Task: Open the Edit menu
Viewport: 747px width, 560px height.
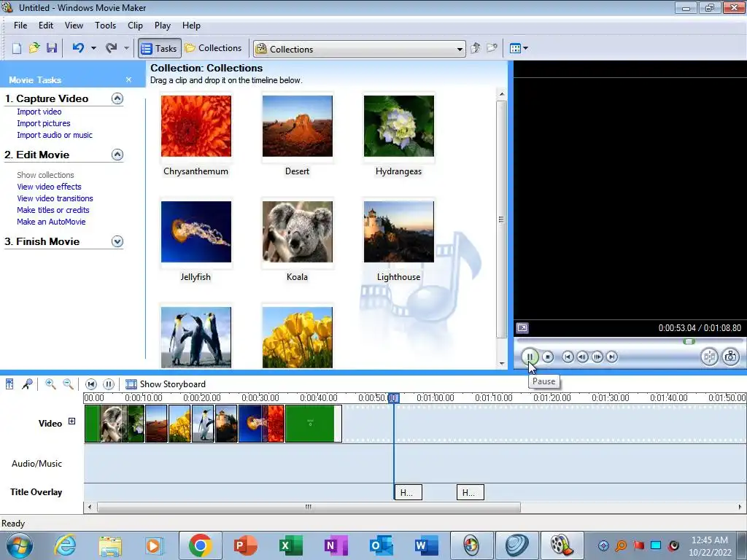Action: 46,26
